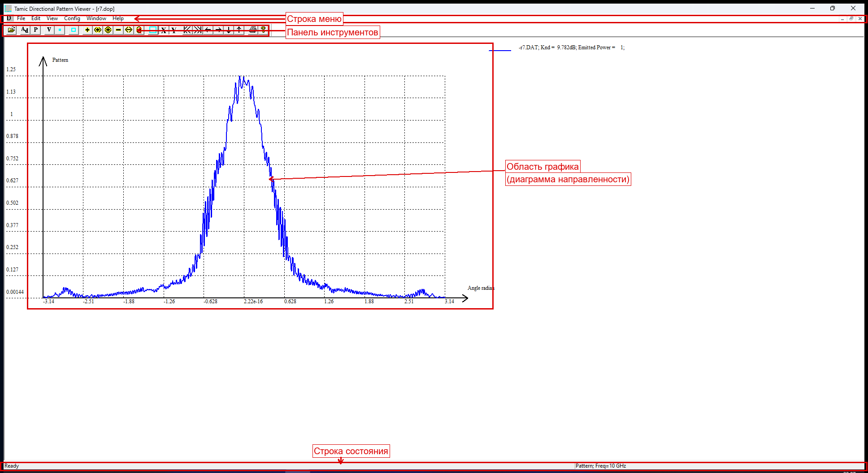Click the large cyan rectangle frame icon
Screen dimensions: 868x473
click(153, 30)
